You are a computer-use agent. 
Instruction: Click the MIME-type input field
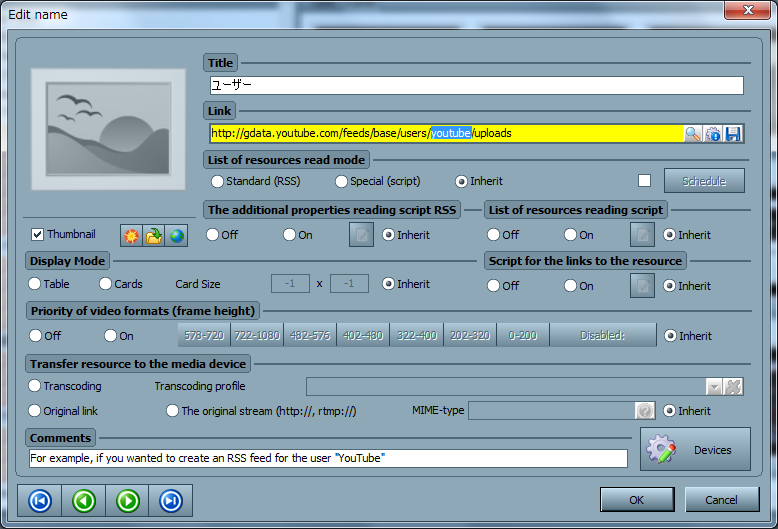tap(551, 411)
